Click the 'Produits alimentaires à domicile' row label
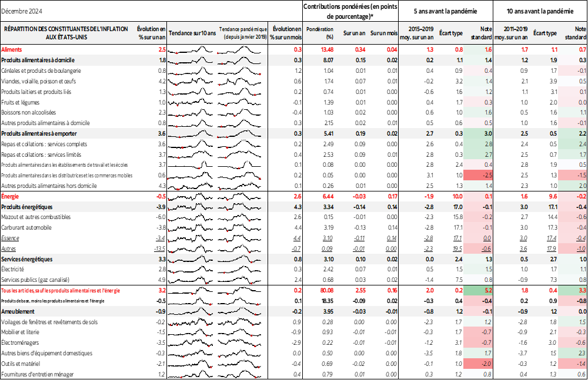The image size is (588, 380). 38,60
